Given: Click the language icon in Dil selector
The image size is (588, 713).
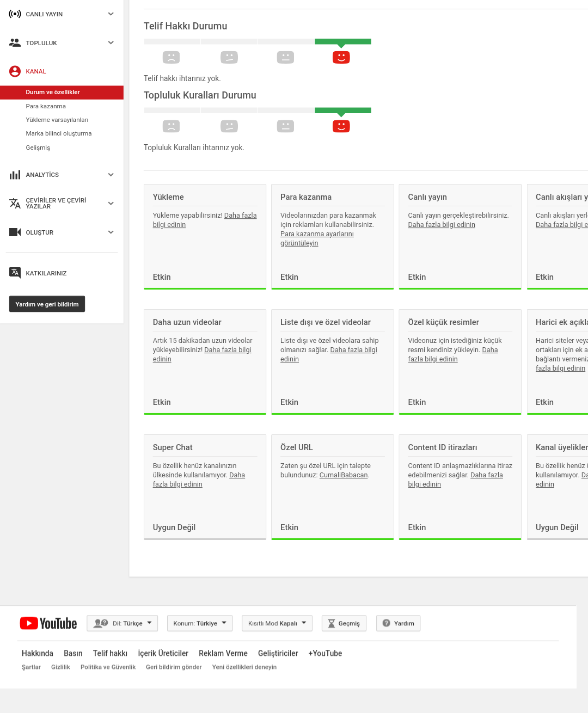Looking at the screenshot, I should point(101,623).
